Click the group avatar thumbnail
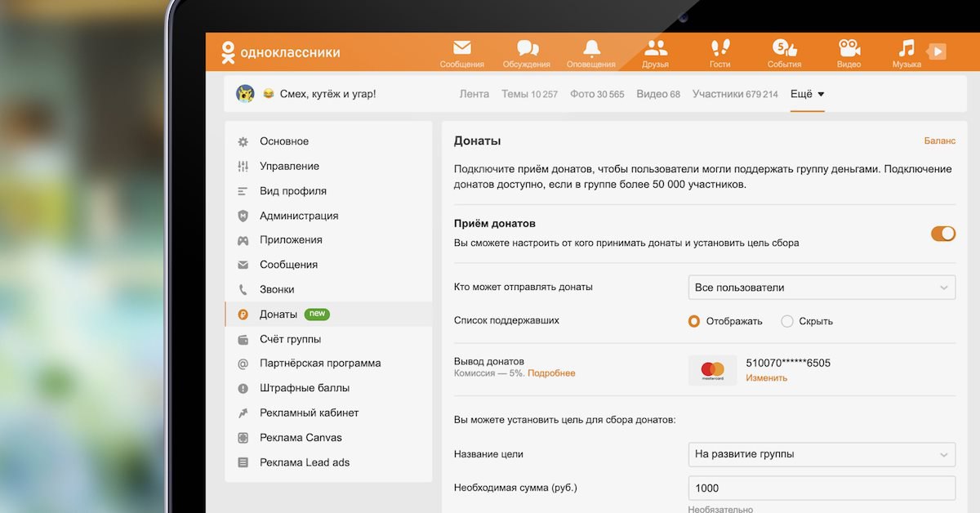Viewport: 980px width, 513px height. click(245, 93)
